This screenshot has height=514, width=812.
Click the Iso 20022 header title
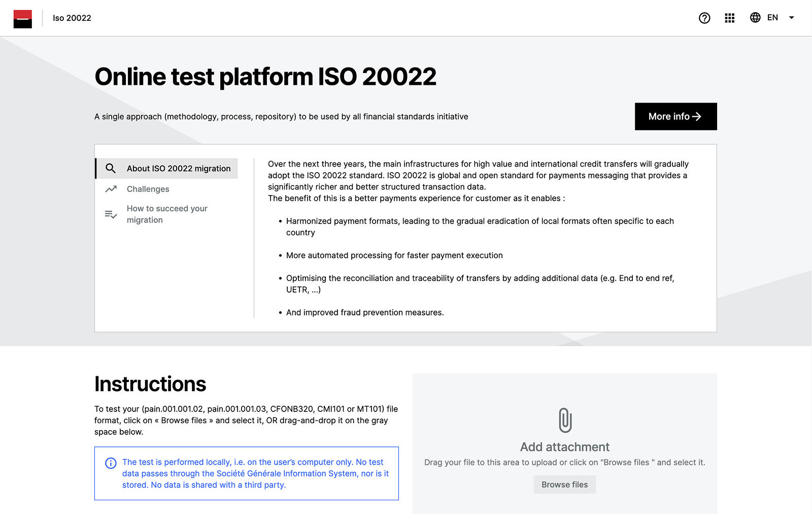(72, 18)
